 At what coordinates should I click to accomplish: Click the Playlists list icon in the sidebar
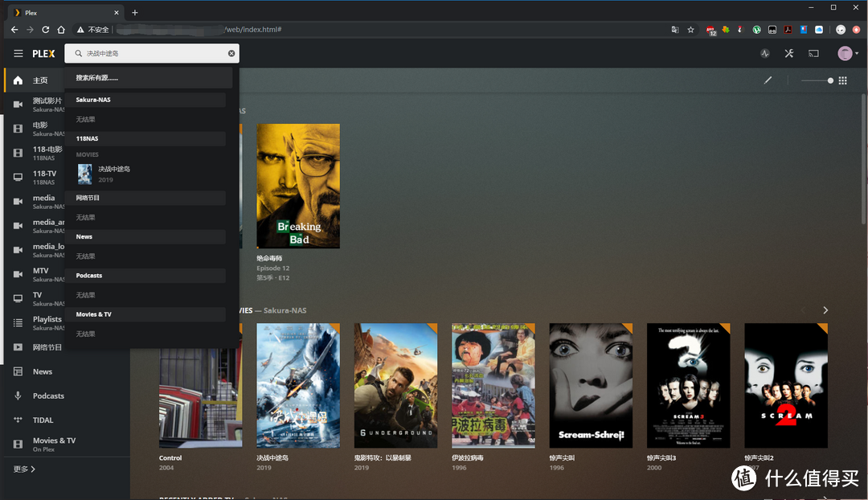[x=18, y=322]
